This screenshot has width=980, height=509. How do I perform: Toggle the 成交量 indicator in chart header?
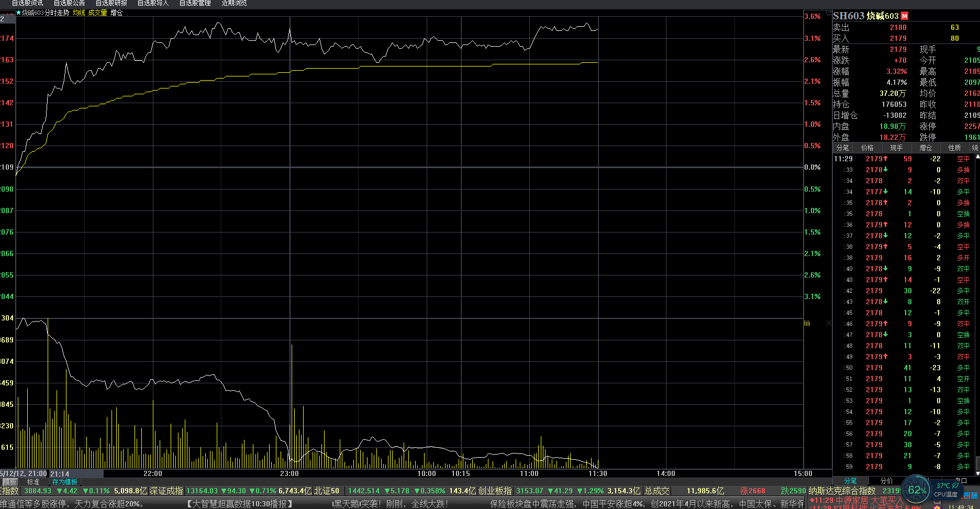coord(97,13)
